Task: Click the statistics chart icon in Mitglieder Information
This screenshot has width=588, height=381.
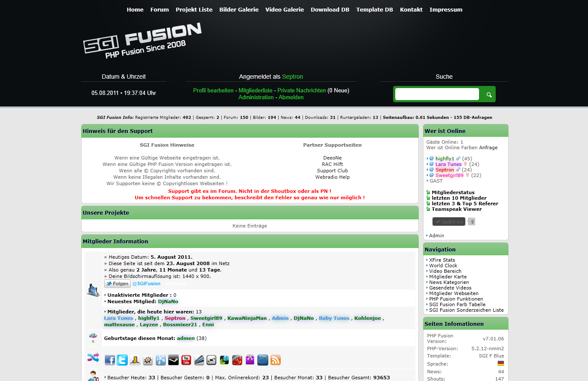Action: coord(93,290)
